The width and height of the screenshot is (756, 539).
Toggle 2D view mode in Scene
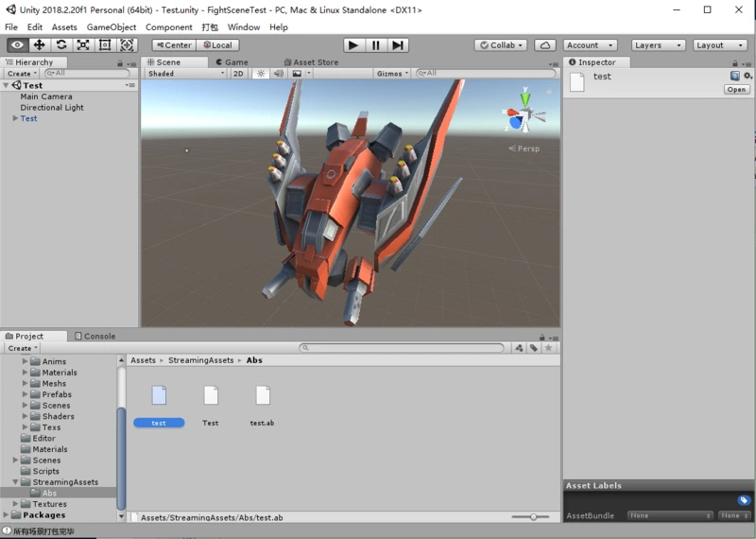pyautogui.click(x=238, y=74)
